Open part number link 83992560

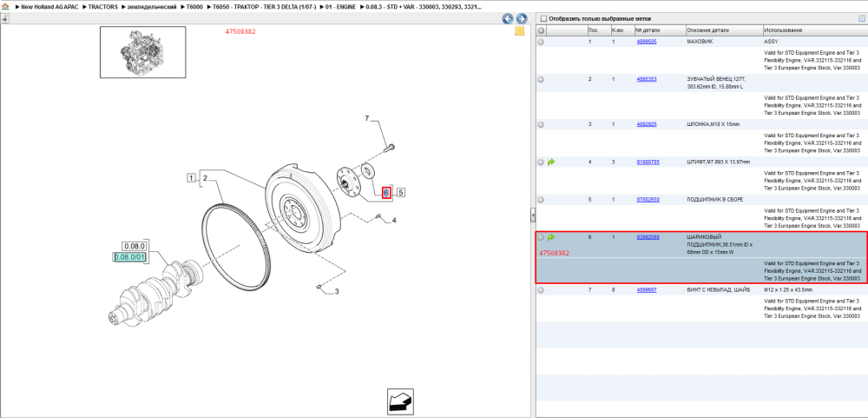point(648,237)
